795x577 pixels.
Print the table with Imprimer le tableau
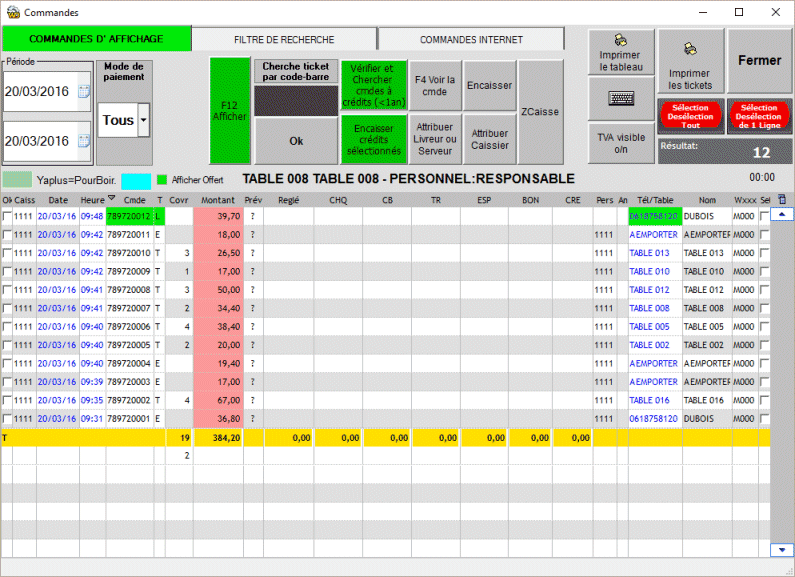pyautogui.click(x=621, y=52)
